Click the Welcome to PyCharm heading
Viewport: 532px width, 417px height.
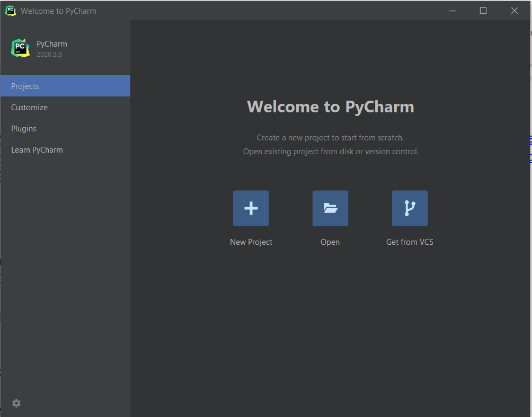(x=331, y=107)
